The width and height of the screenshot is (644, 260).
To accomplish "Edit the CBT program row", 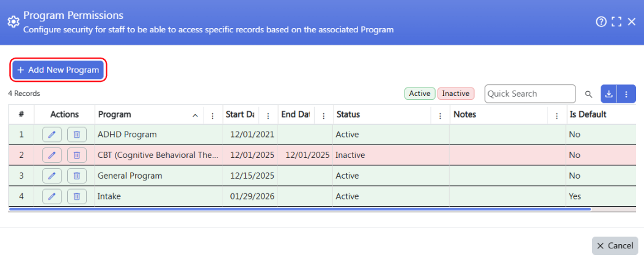I will [x=52, y=155].
